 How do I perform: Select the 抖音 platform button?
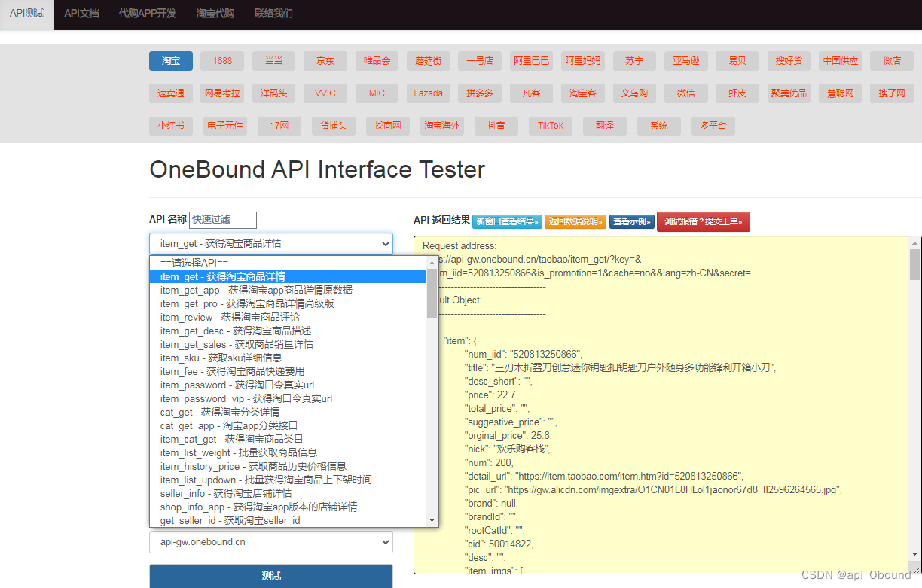coord(496,126)
